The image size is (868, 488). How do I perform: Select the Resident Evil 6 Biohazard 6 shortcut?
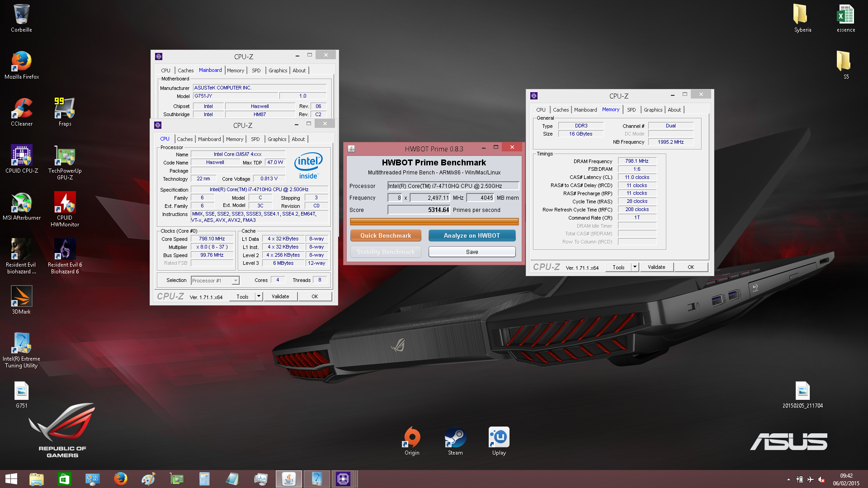click(65, 256)
